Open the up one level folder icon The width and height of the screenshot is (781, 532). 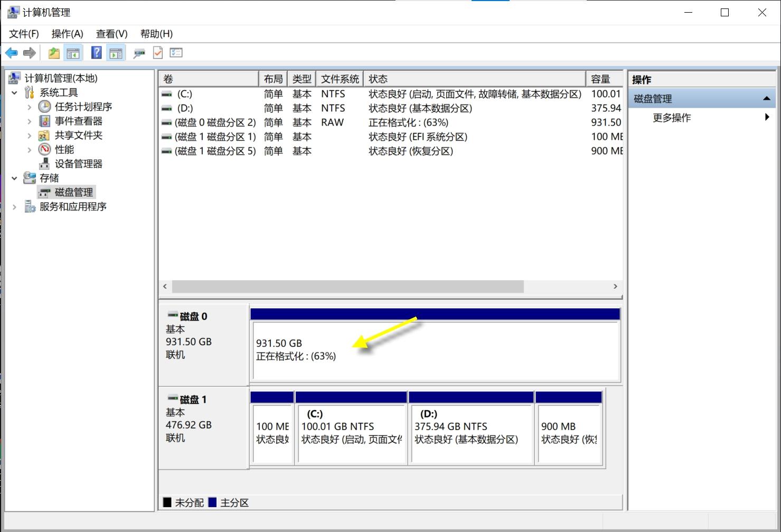click(x=53, y=52)
